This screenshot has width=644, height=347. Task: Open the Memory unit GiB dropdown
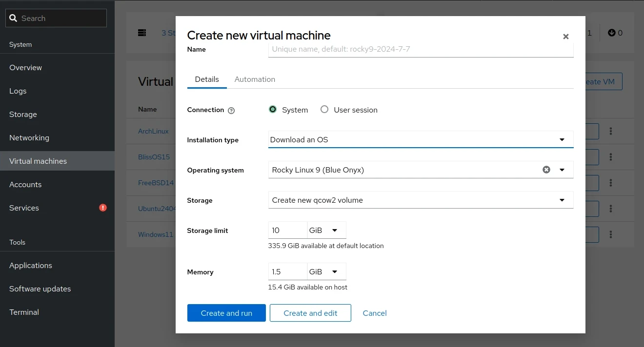[x=326, y=272]
